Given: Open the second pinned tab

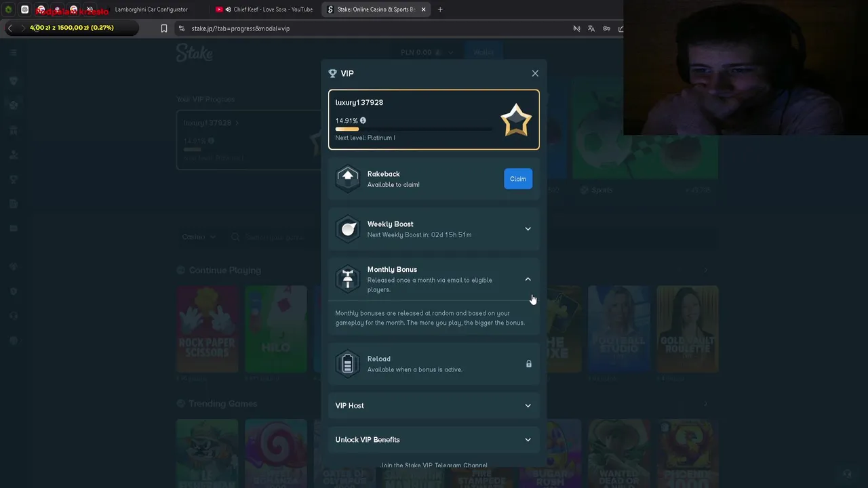Looking at the screenshot, I should 25,9.
